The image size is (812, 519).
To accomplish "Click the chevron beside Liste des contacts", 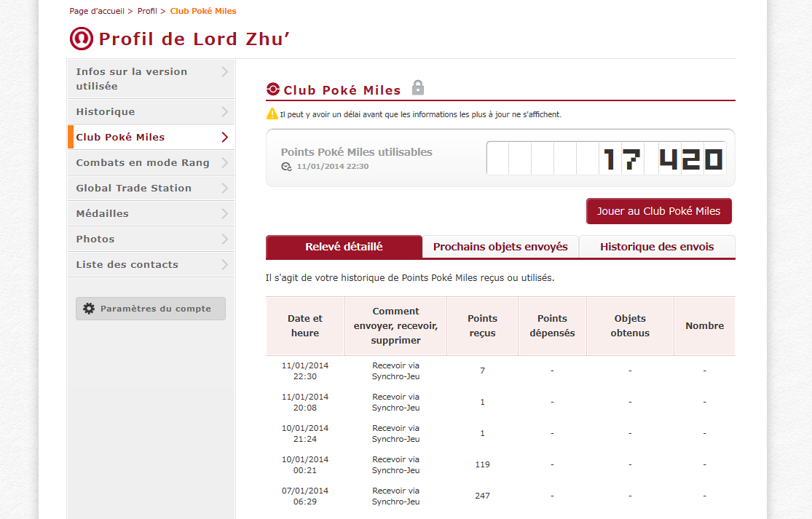I will pyautogui.click(x=225, y=264).
